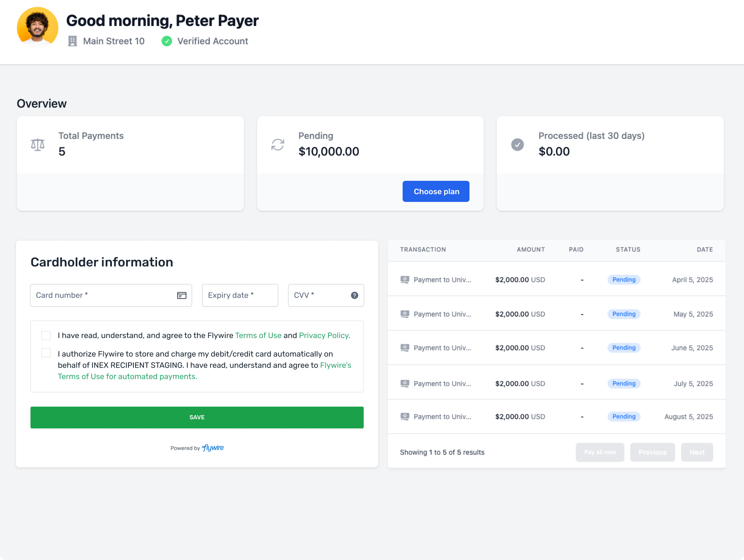The height and width of the screenshot is (560, 744).
Task: Check the Terms of Use agreement checkbox
Action: coord(46,336)
